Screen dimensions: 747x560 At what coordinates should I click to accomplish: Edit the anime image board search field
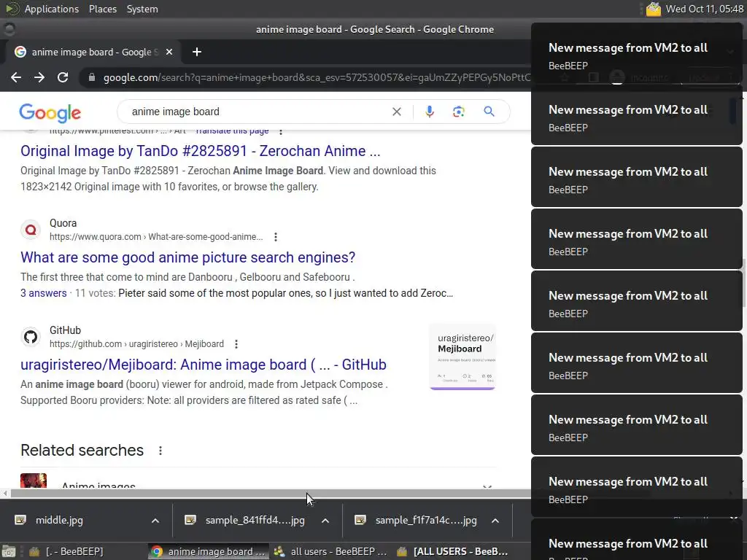click(x=258, y=112)
